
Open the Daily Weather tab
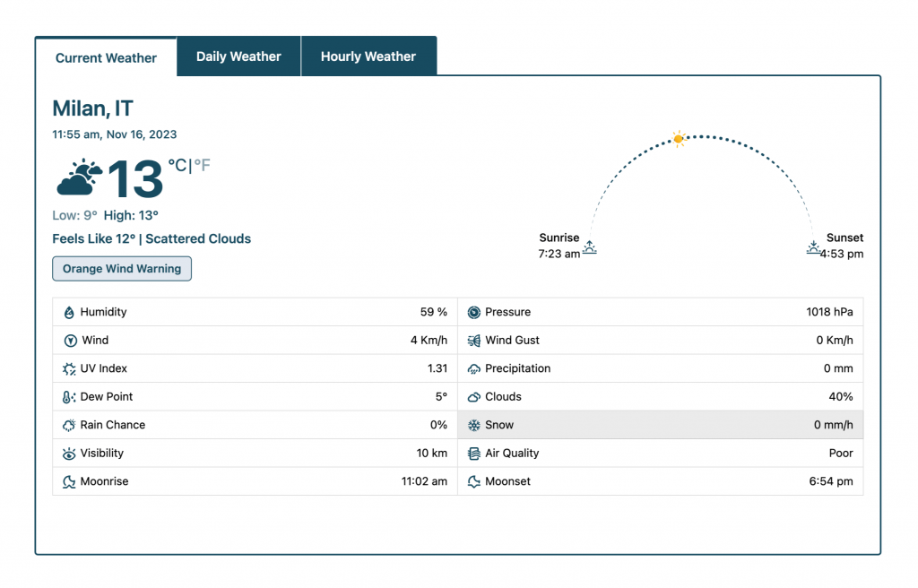pyautogui.click(x=238, y=56)
